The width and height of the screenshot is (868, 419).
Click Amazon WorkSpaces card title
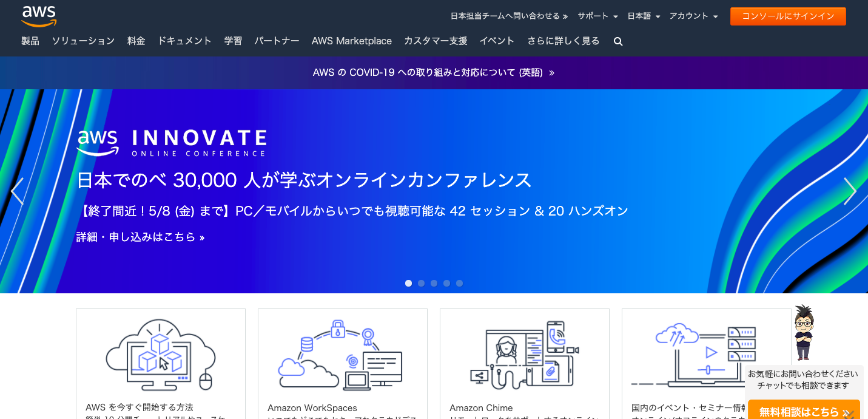312,408
